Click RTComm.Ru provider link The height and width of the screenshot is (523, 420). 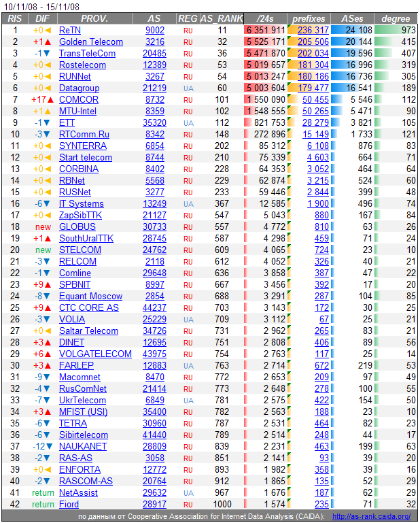[x=84, y=135]
